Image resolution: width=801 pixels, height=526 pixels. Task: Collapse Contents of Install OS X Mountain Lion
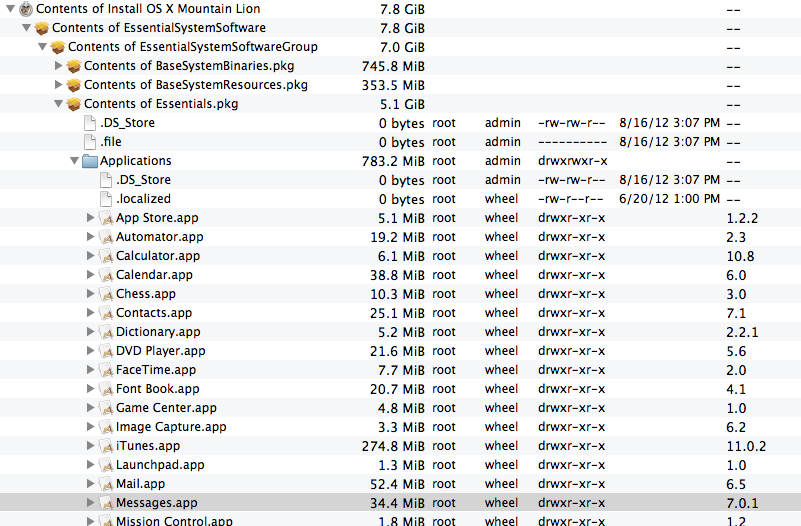pyautogui.click(x=10, y=9)
